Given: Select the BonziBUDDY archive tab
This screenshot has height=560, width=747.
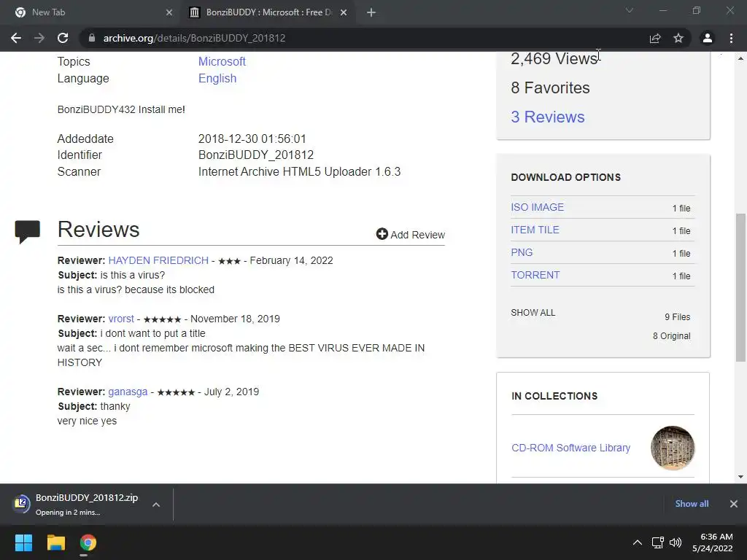Looking at the screenshot, I should 268,12.
